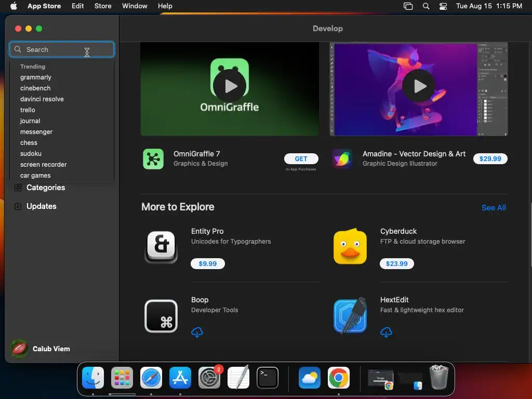Open Control Center in menu bar

(x=443, y=6)
